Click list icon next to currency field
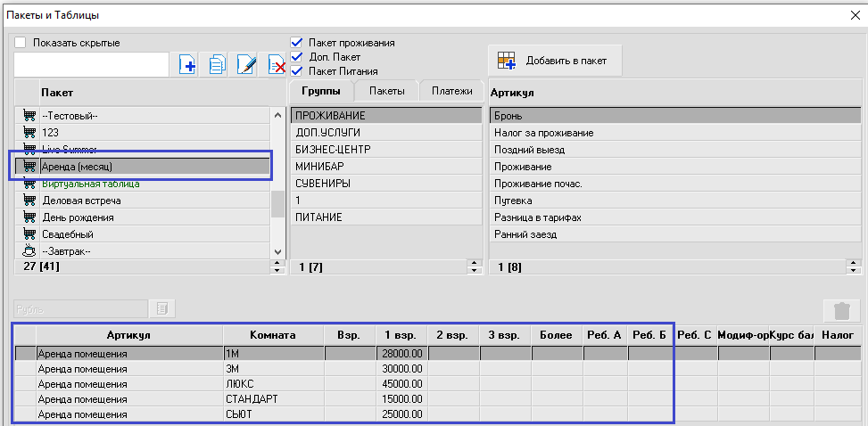Image resolution: width=868 pixels, height=426 pixels. [x=163, y=308]
